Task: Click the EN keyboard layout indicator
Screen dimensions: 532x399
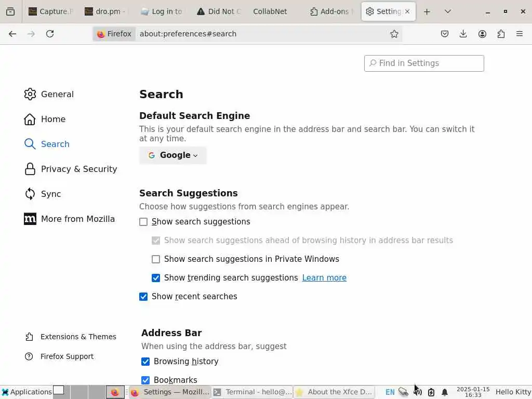Action: coord(390,392)
